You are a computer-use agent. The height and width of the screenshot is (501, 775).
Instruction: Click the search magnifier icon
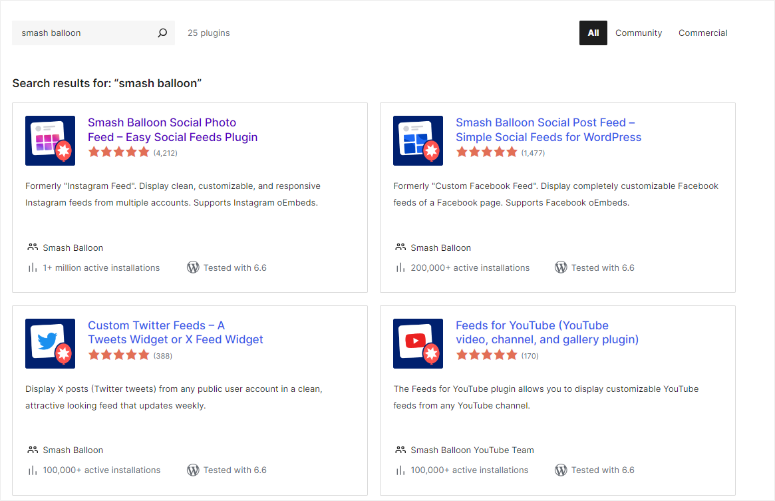[x=163, y=33]
